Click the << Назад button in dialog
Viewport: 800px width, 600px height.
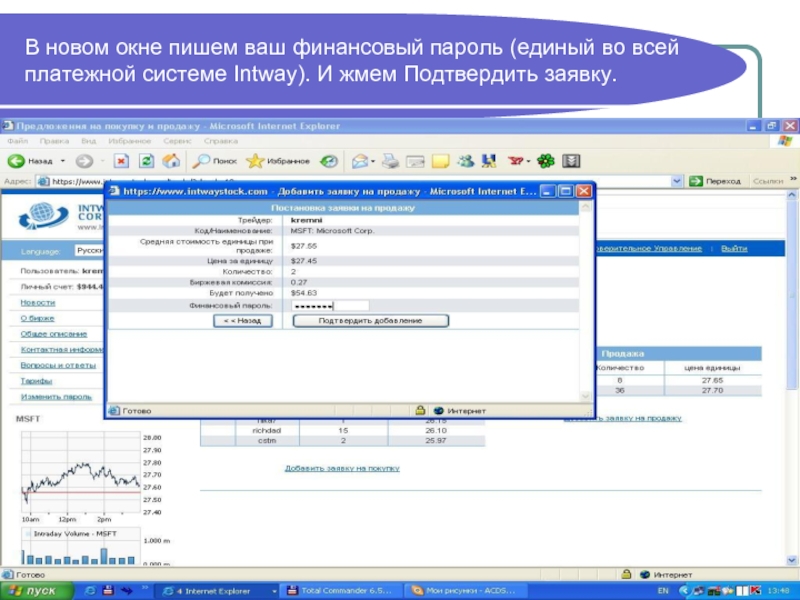pyautogui.click(x=243, y=320)
